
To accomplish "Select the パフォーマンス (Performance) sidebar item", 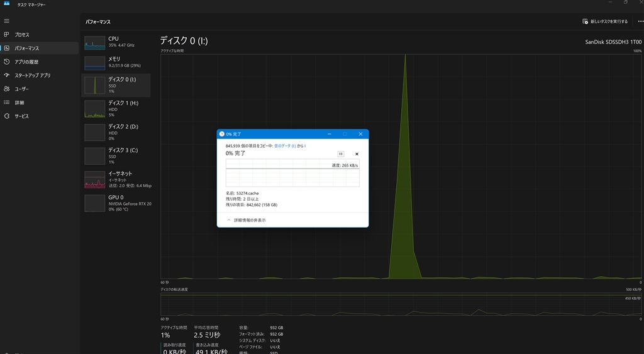I will coord(40,48).
